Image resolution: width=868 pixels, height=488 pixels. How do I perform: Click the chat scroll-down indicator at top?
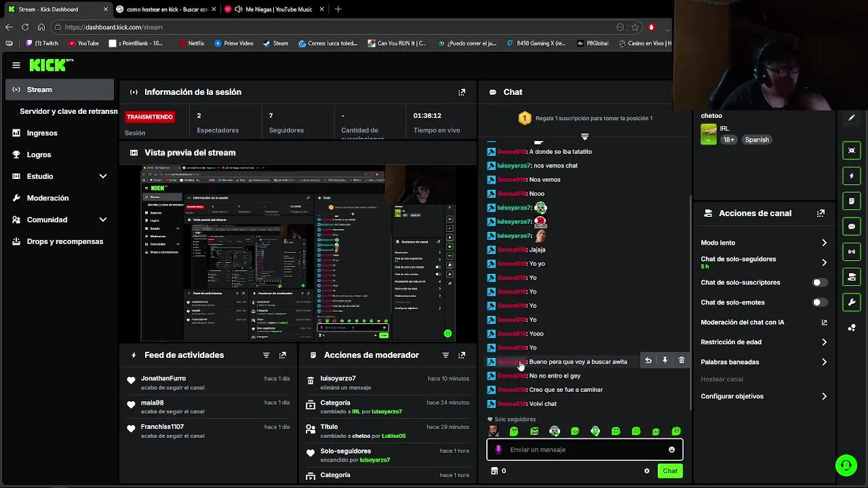[585, 137]
